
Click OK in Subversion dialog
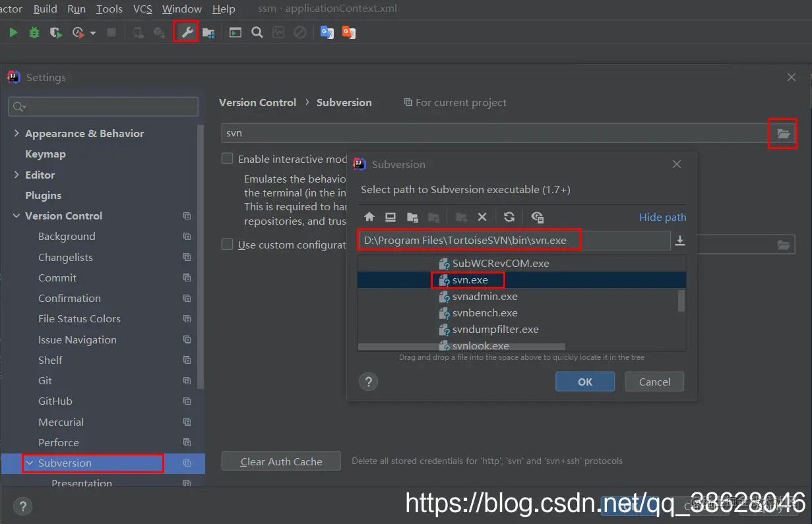tap(585, 382)
